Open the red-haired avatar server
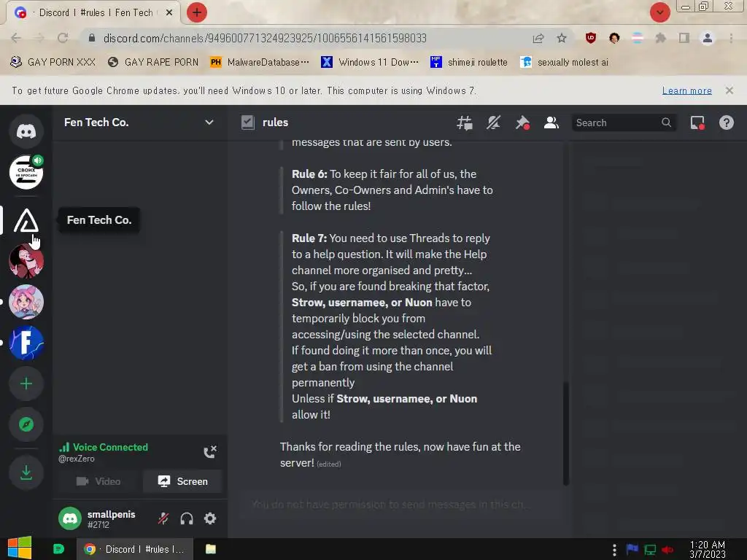Image resolution: width=747 pixels, height=560 pixels. click(x=26, y=261)
